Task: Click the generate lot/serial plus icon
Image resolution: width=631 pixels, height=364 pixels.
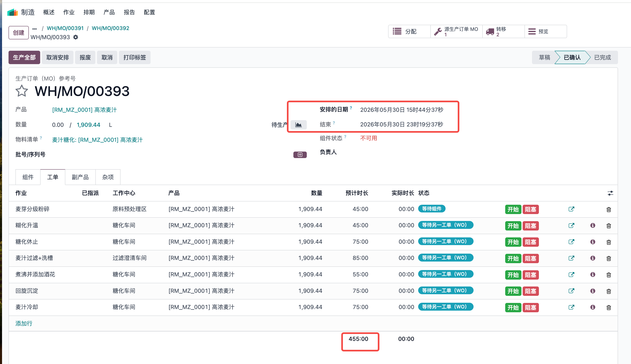Action: 300,155
